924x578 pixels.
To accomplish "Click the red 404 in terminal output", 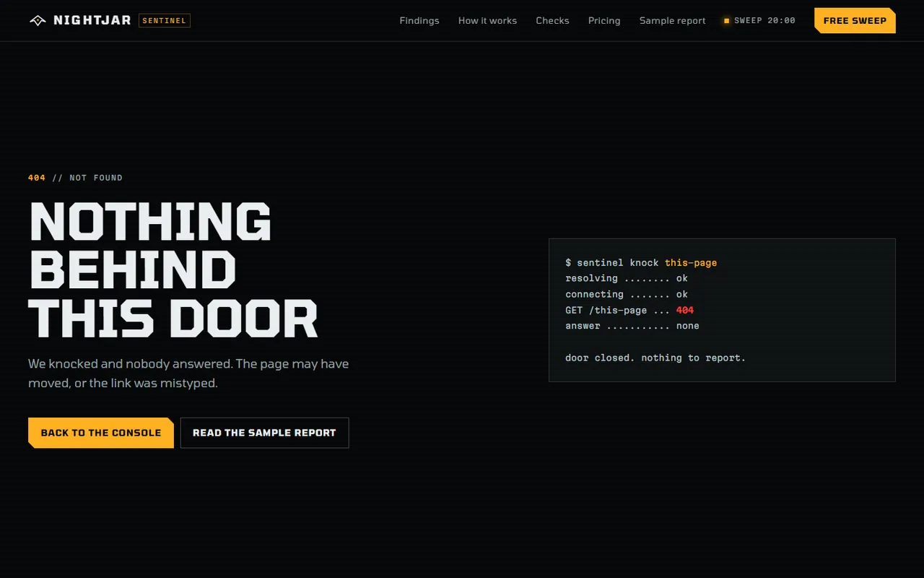I will coord(685,310).
